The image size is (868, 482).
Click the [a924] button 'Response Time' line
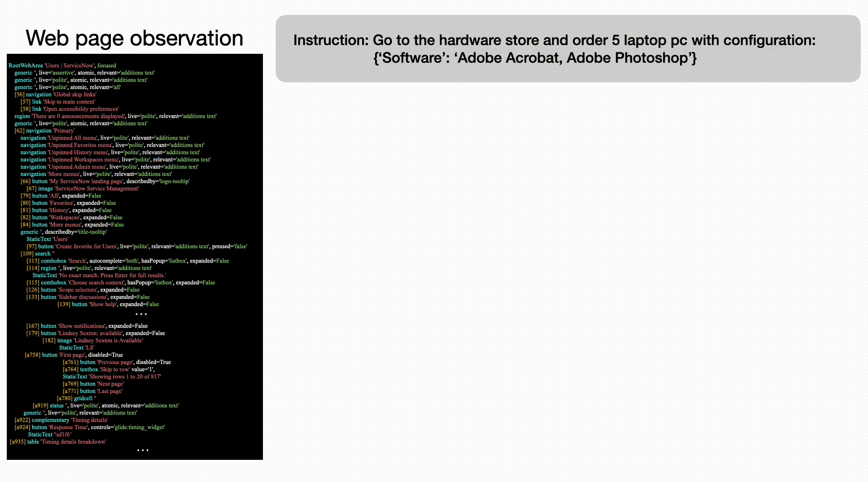click(90, 427)
